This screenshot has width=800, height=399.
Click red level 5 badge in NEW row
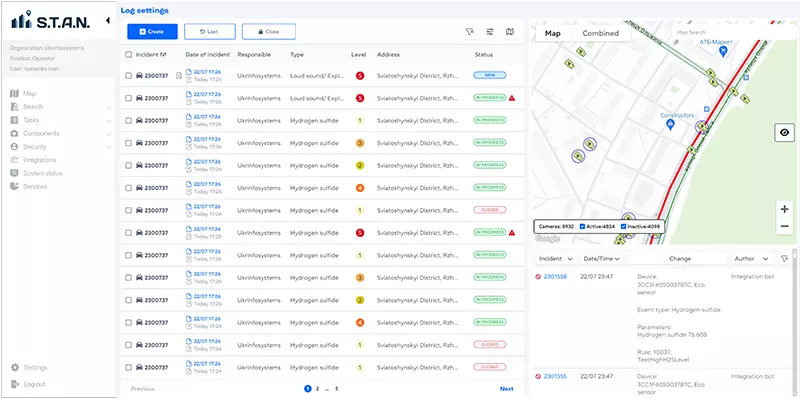pos(360,76)
